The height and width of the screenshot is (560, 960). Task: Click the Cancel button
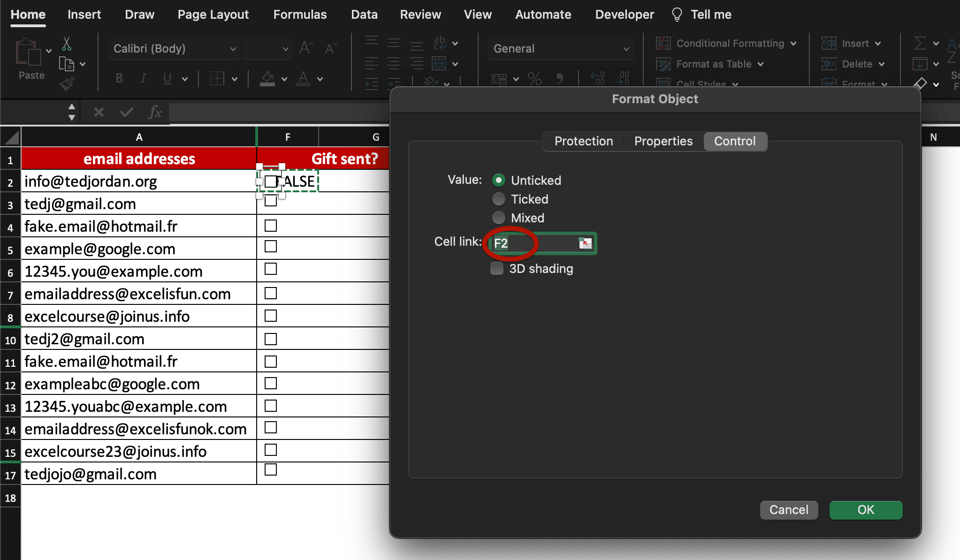[x=789, y=510]
